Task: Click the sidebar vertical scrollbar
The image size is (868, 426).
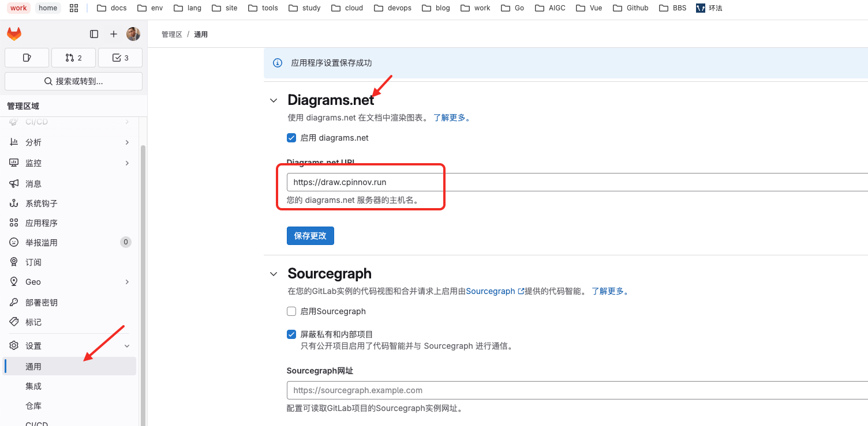Action: coord(143,285)
